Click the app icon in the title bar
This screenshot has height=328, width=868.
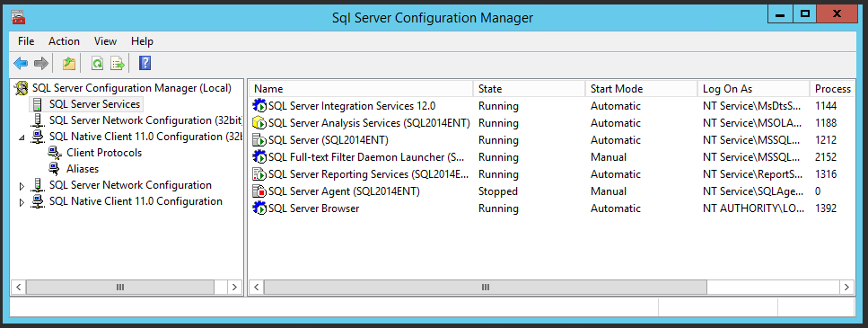click(x=18, y=17)
